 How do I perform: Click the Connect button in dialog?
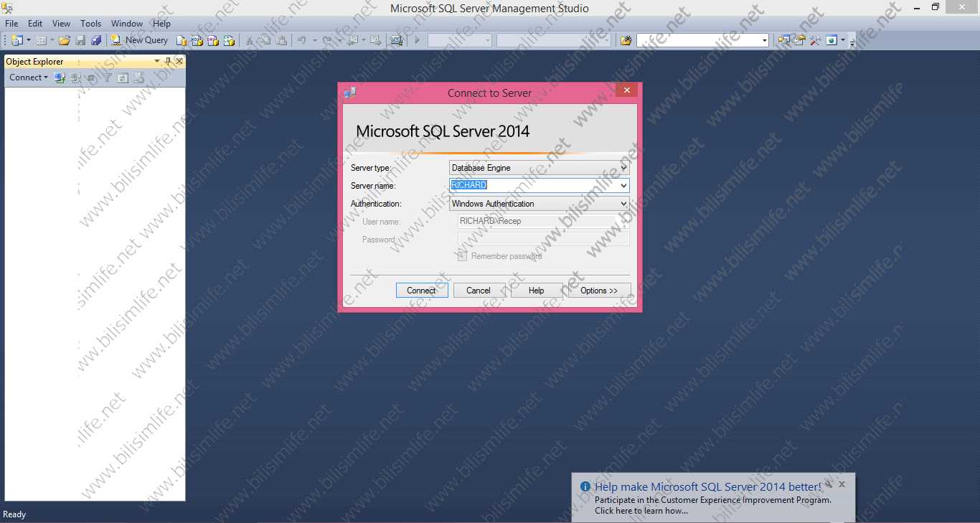click(422, 291)
